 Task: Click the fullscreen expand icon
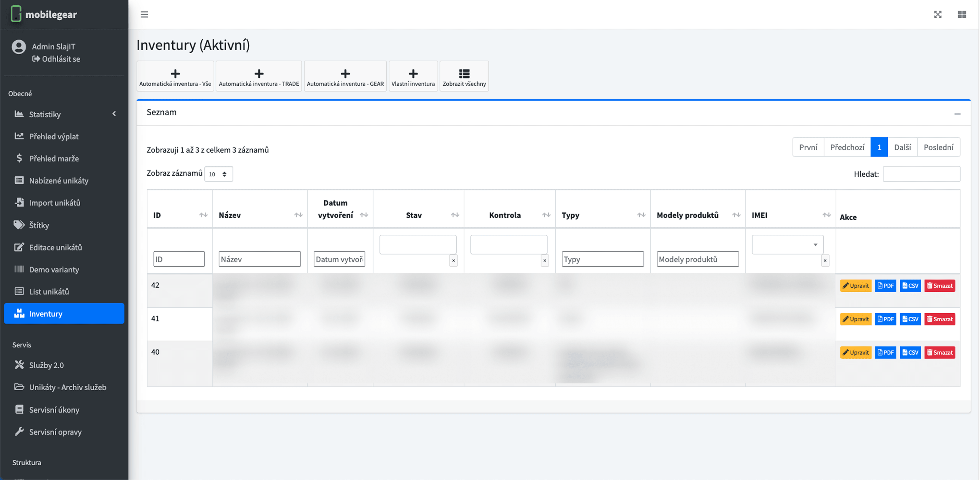pyautogui.click(x=937, y=15)
